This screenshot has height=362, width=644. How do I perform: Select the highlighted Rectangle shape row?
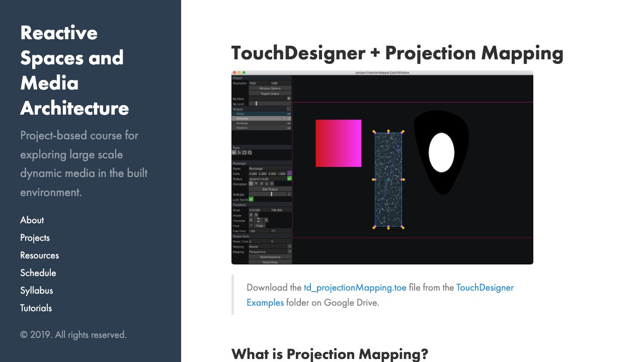click(261, 119)
